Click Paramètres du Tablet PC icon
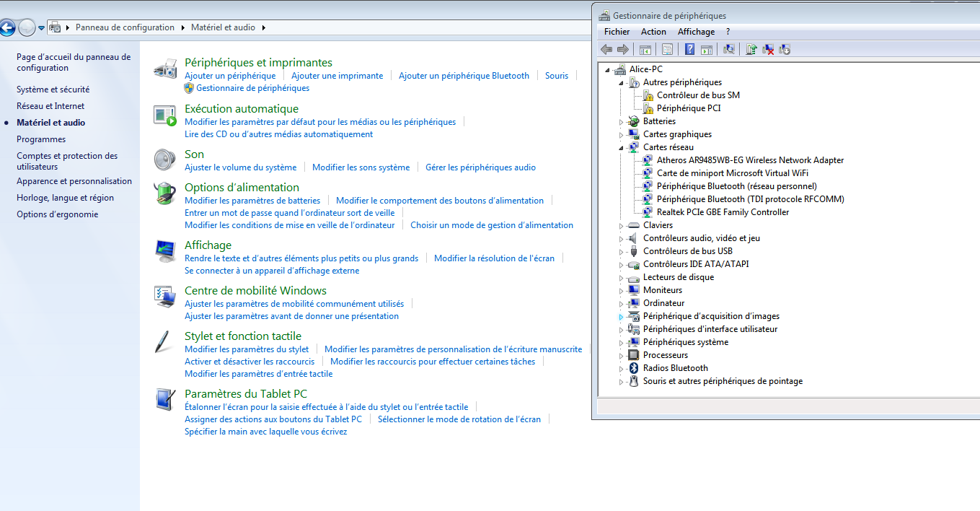 pyautogui.click(x=165, y=399)
